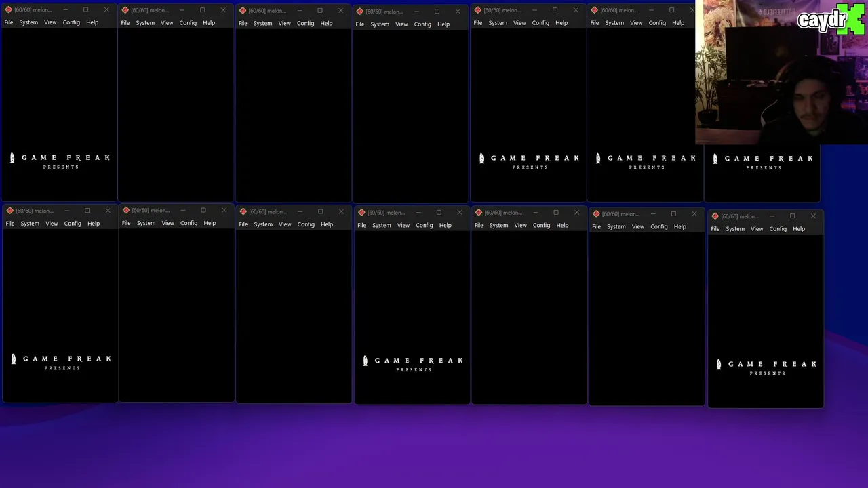This screenshot has width=868, height=488.
Task: Click melonDS title icon in top-row fifth window
Action: 477,10
